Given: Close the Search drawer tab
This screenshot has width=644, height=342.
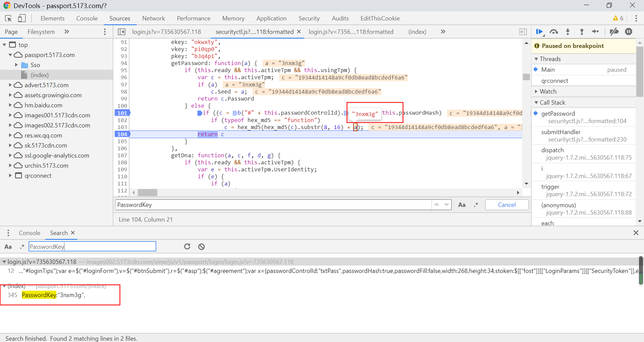Looking at the screenshot, I should click(73, 233).
